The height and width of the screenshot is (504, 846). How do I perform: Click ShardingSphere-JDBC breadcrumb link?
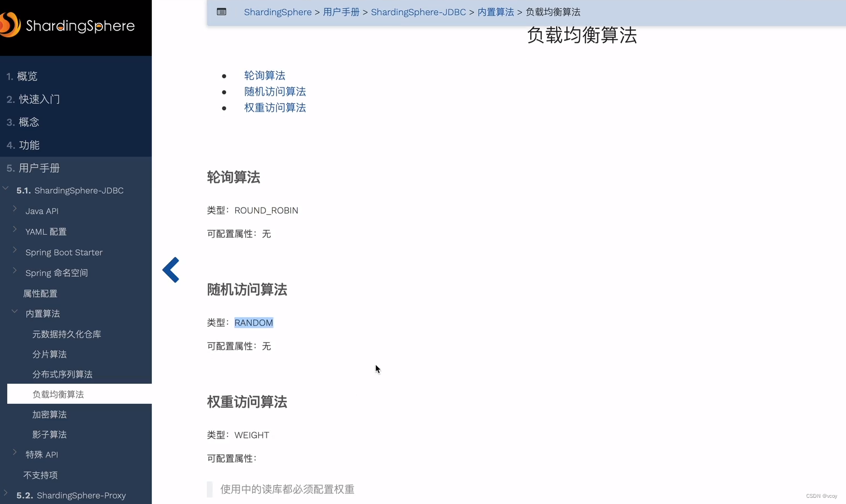(x=418, y=12)
